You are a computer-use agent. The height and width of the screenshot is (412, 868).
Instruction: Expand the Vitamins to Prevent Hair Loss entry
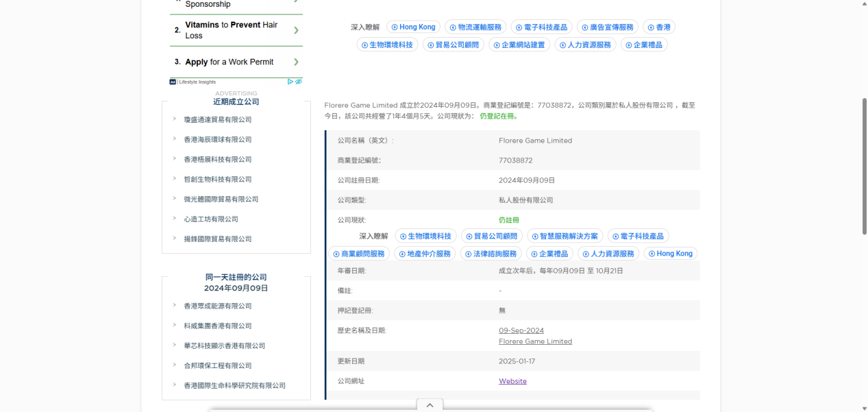click(295, 30)
